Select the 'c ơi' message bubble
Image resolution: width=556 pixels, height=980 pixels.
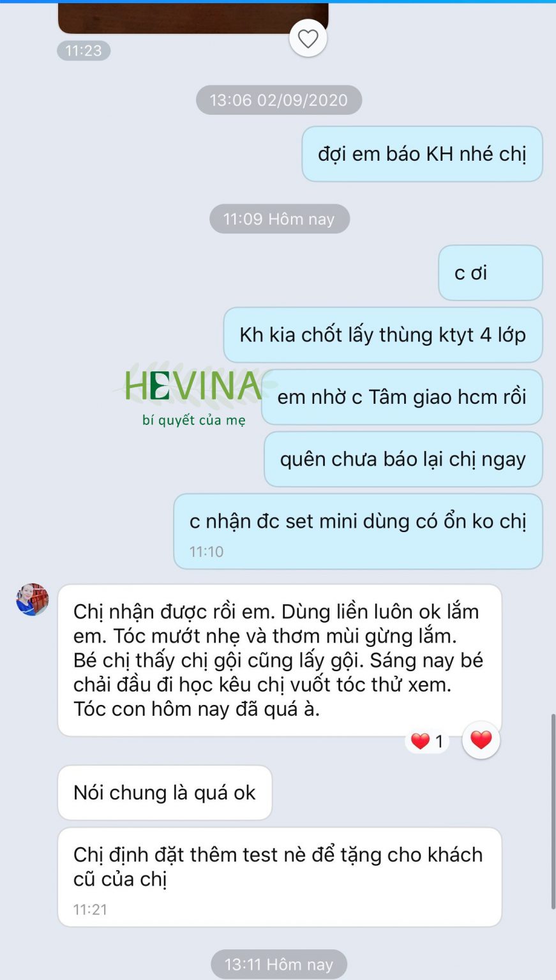[490, 272]
